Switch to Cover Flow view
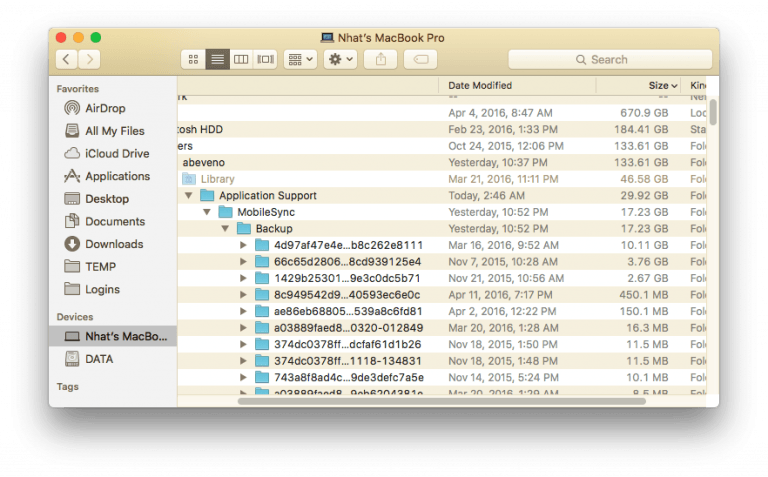Screen dimensions: 768x477 265,59
